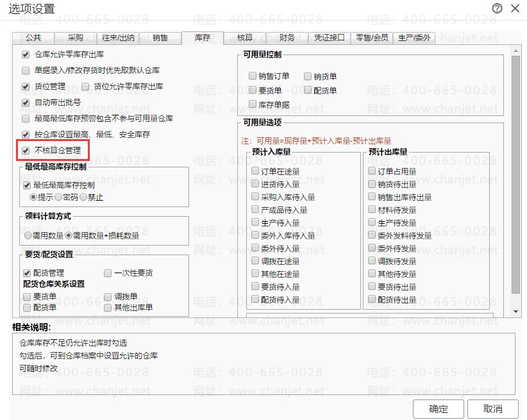Screen dimensions: 527x420
Task: Switch to the 公共 tab
Action: (33, 38)
